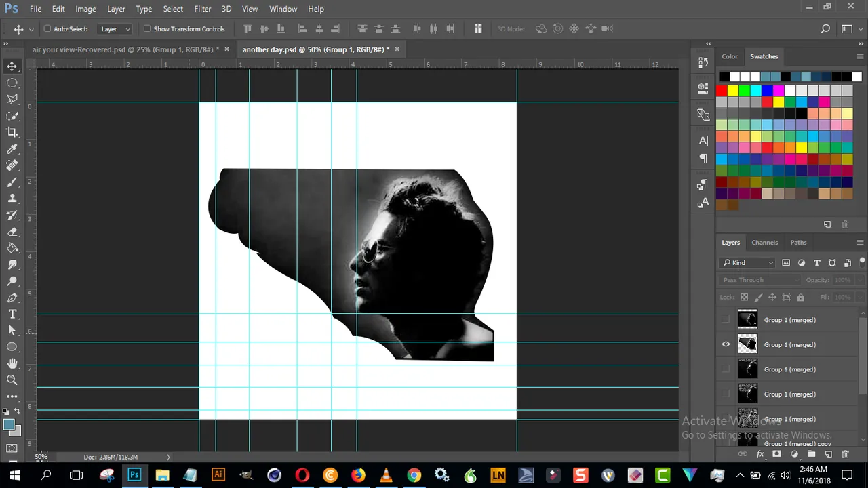Create a new group folder icon
The height and width of the screenshot is (488, 868).
pos(811,454)
